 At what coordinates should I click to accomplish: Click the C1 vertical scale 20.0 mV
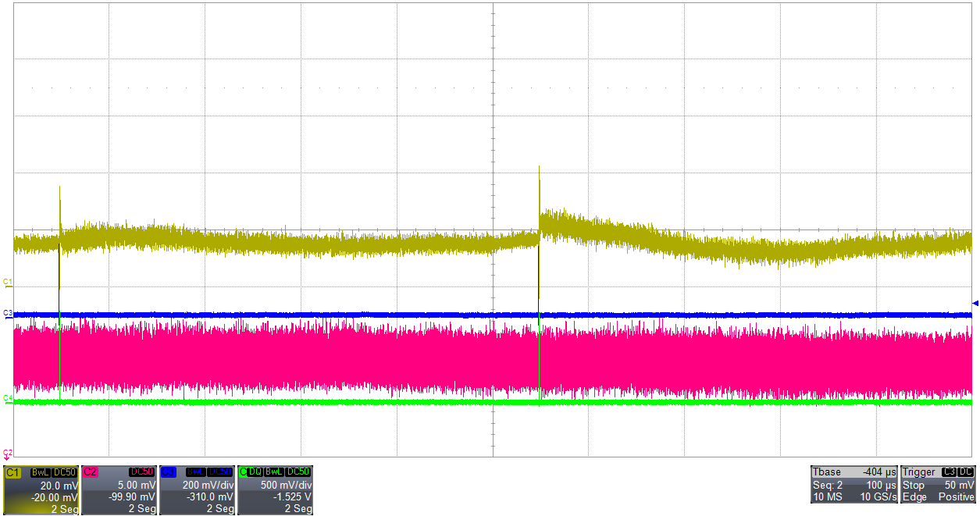coord(59,486)
